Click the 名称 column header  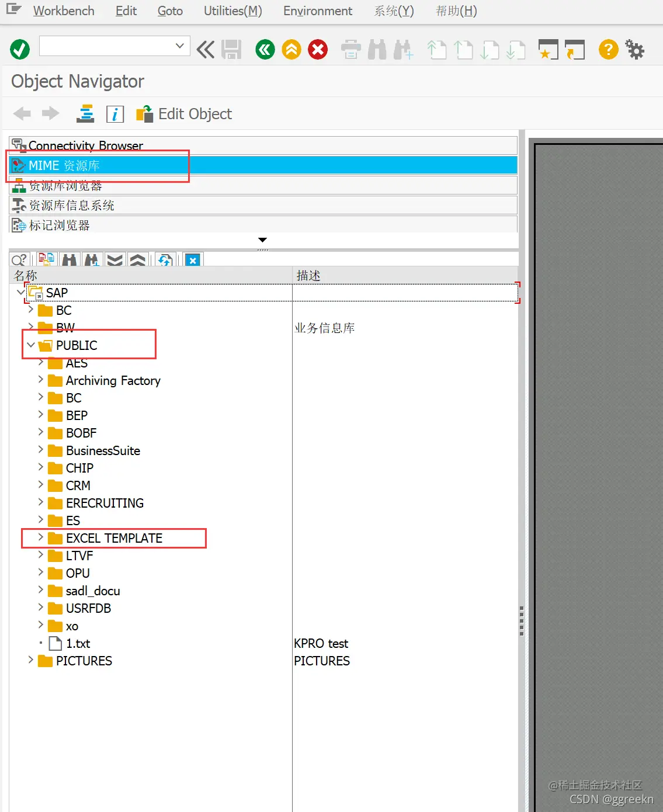click(151, 275)
